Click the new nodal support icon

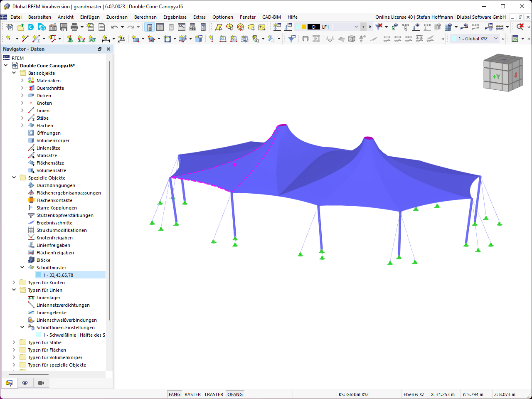[70, 39]
